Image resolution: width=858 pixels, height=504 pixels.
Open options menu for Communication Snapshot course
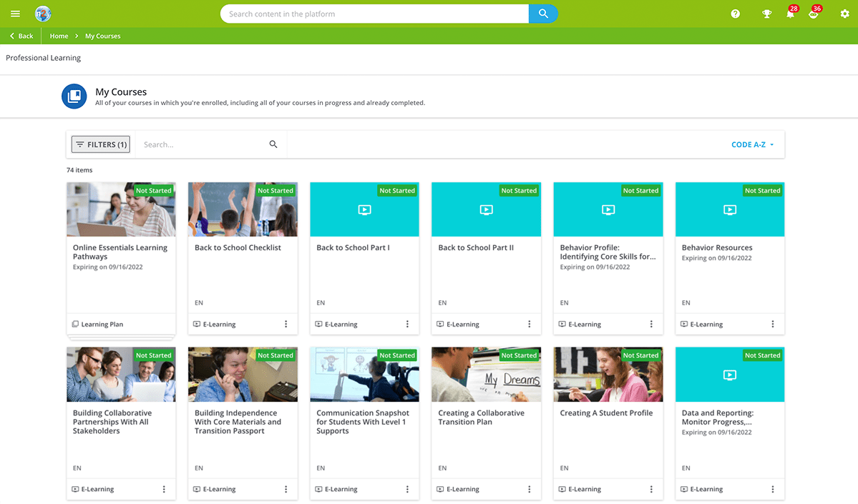tap(407, 489)
